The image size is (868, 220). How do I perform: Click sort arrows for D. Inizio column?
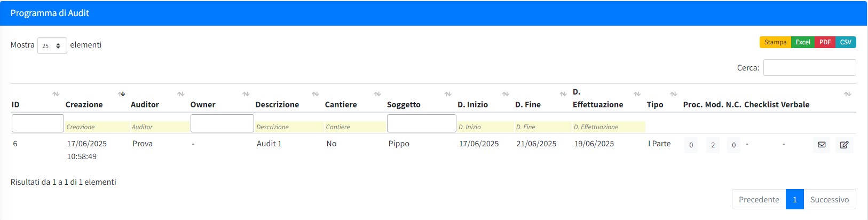point(506,94)
